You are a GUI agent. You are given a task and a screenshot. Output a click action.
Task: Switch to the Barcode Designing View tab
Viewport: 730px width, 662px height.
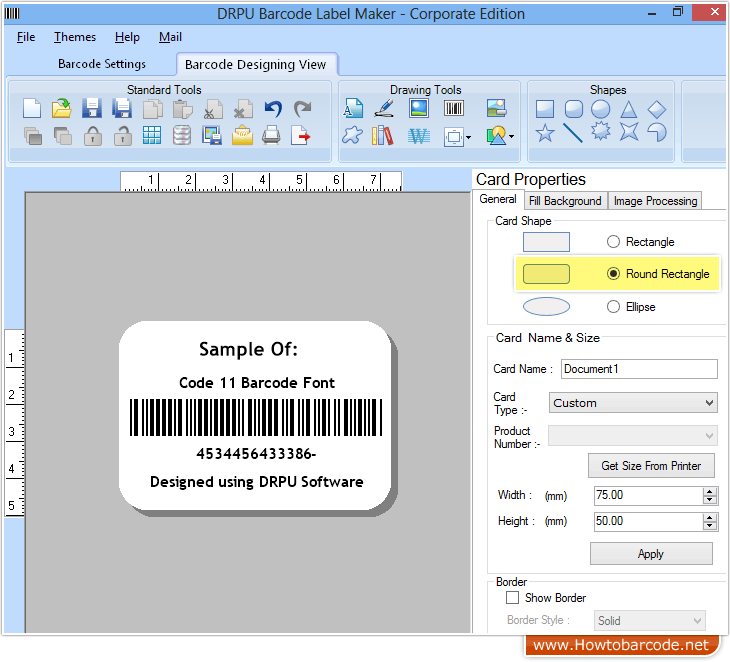click(x=256, y=64)
